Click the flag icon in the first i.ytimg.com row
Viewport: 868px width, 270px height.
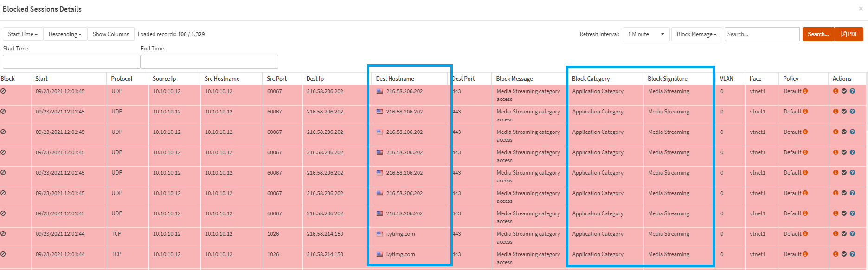(x=379, y=234)
